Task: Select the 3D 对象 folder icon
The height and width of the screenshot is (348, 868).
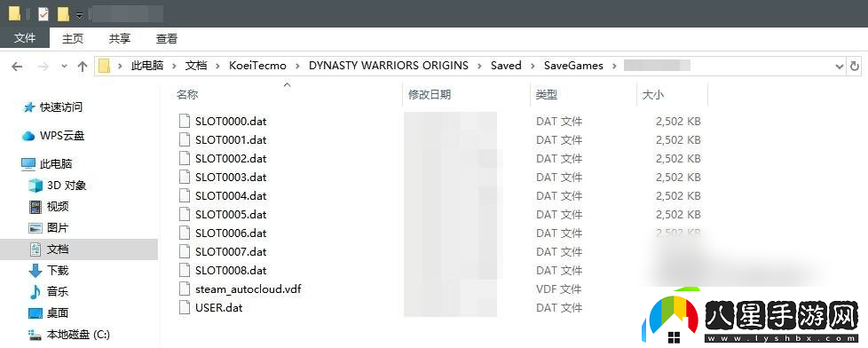Action: [x=36, y=186]
